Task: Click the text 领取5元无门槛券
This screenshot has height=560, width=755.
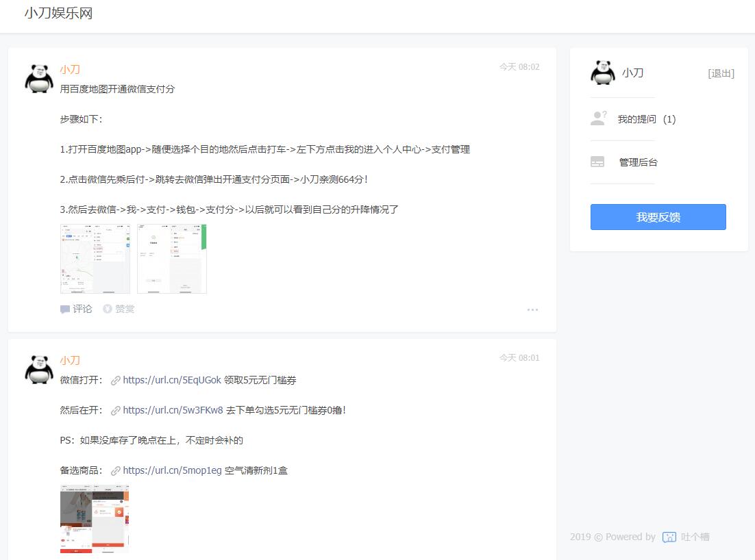Action: [260, 380]
